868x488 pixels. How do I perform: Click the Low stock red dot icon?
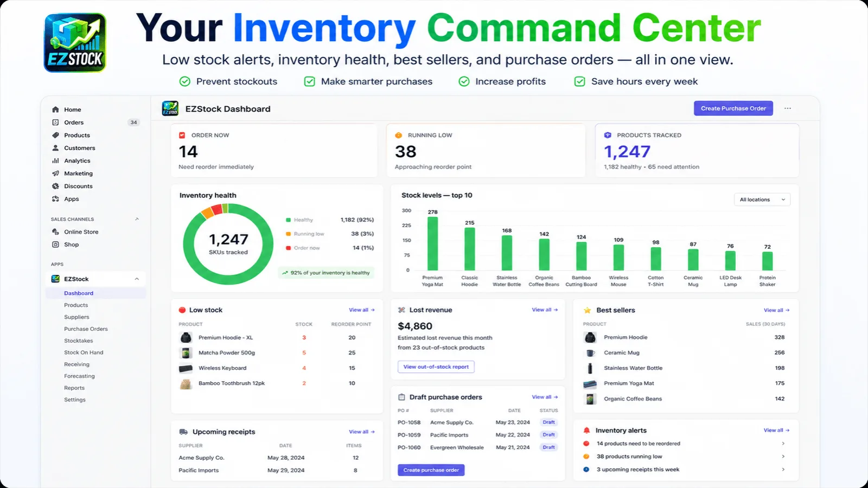pyautogui.click(x=182, y=310)
